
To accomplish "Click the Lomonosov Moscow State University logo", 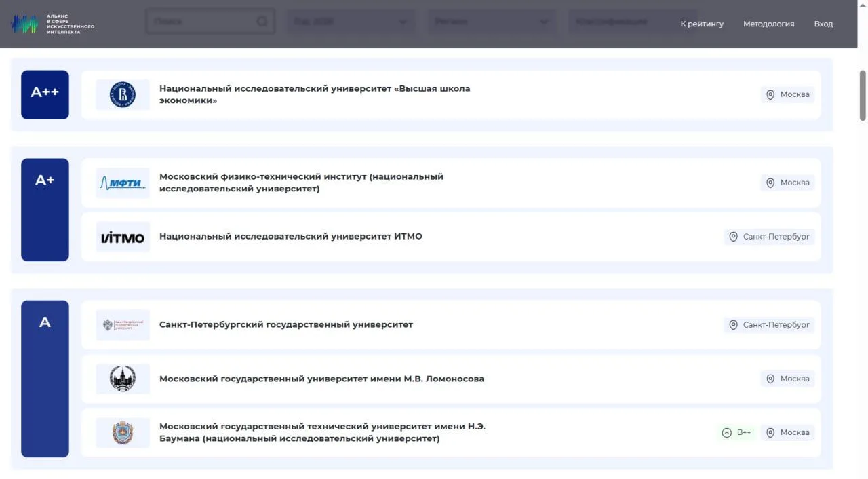I will pos(123,379).
